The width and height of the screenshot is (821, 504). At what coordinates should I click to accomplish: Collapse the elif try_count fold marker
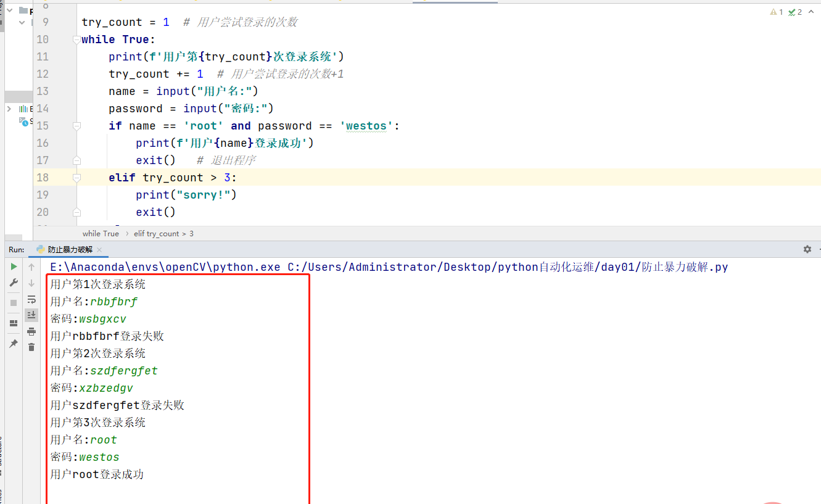pyautogui.click(x=76, y=178)
